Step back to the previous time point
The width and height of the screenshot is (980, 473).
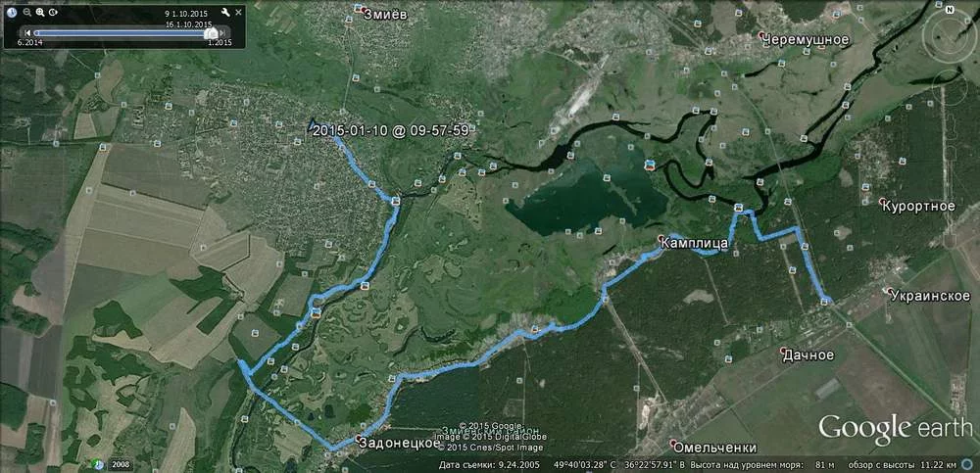tap(27, 33)
